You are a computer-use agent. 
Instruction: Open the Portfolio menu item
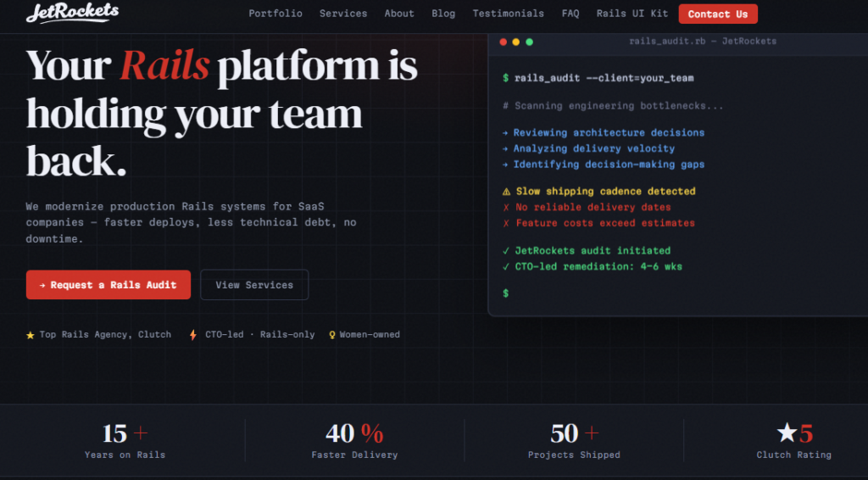[275, 14]
